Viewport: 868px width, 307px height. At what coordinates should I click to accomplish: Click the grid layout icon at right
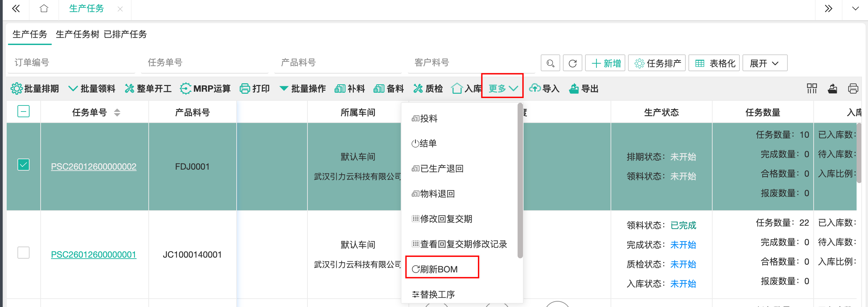[x=811, y=89]
